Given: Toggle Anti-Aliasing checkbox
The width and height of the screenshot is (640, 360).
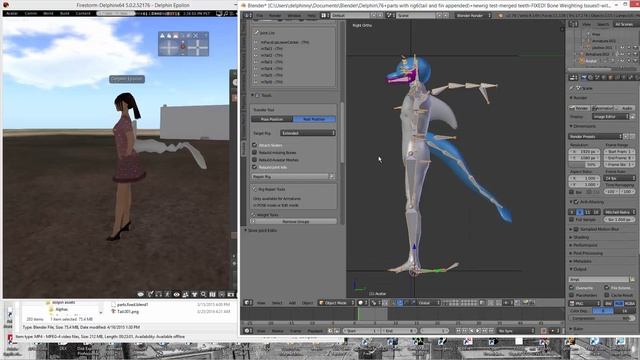Looking at the screenshot, I should (x=576, y=202).
